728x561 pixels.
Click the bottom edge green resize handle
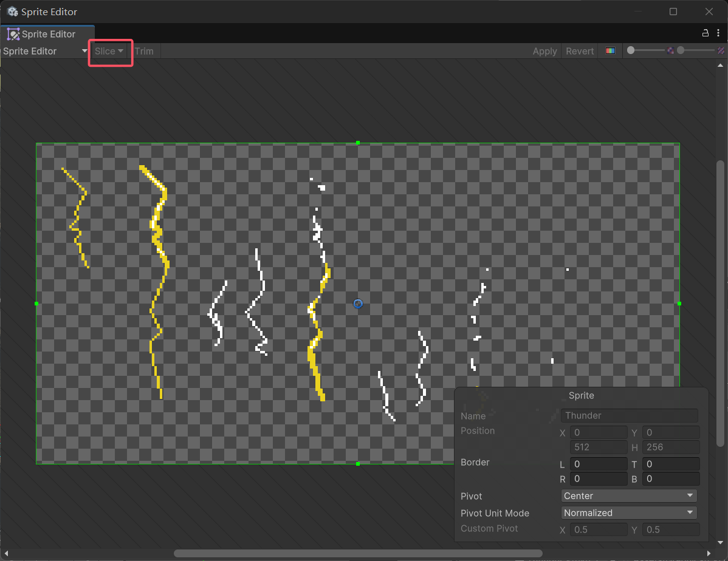pyautogui.click(x=358, y=464)
